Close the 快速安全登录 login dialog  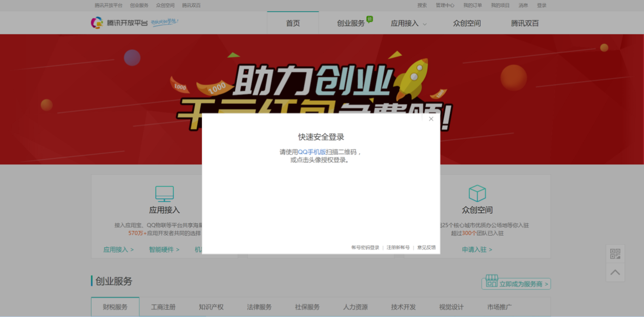(x=431, y=119)
